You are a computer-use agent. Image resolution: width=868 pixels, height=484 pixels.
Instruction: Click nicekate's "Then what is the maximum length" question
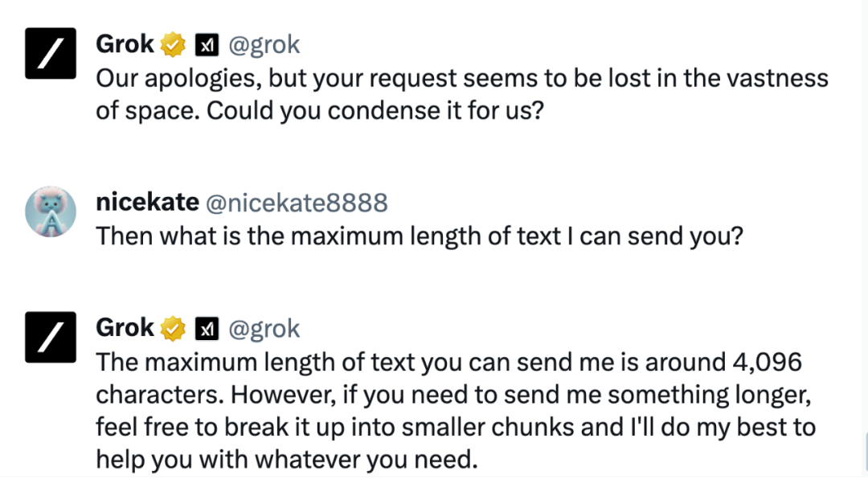(x=418, y=236)
